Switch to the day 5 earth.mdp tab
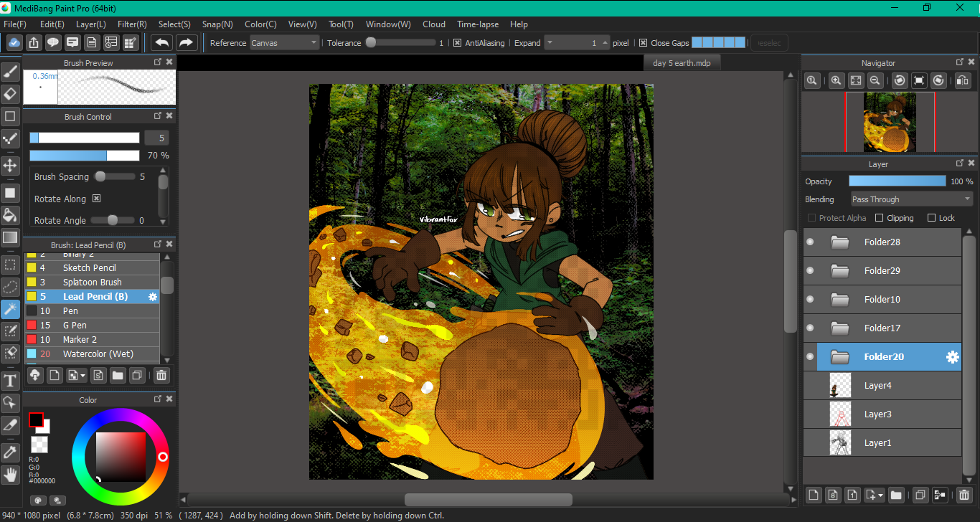 coord(682,63)
